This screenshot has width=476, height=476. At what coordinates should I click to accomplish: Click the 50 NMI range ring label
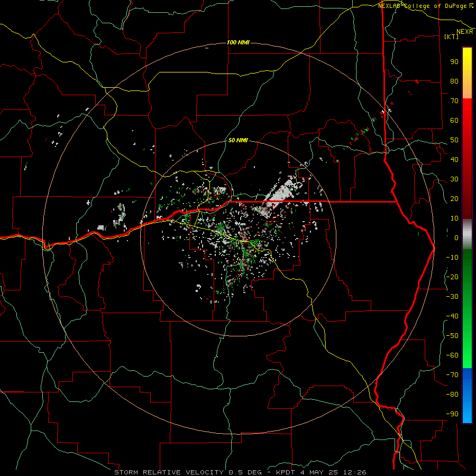click(238, 140)
